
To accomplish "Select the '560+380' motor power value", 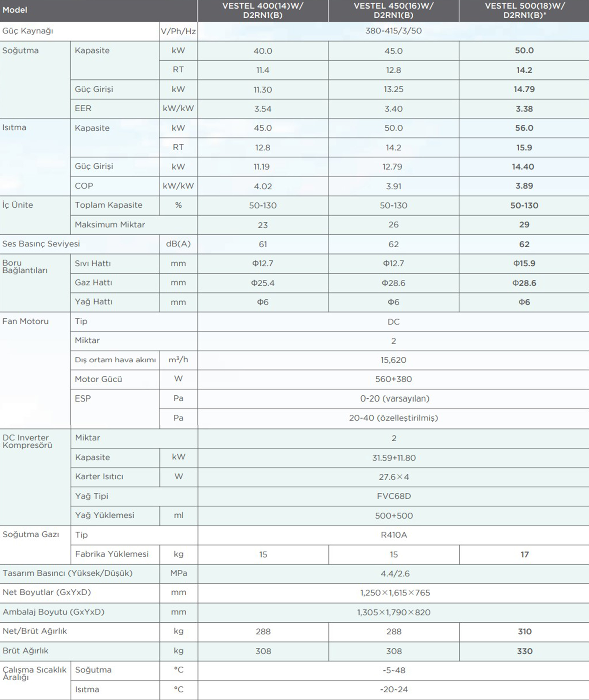I will pos(393,379).
